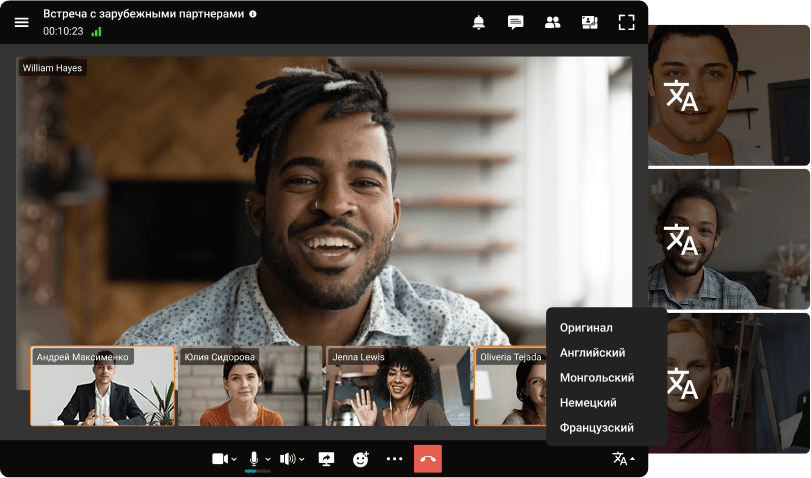Expand the camera options arrow

coord(234,460)
